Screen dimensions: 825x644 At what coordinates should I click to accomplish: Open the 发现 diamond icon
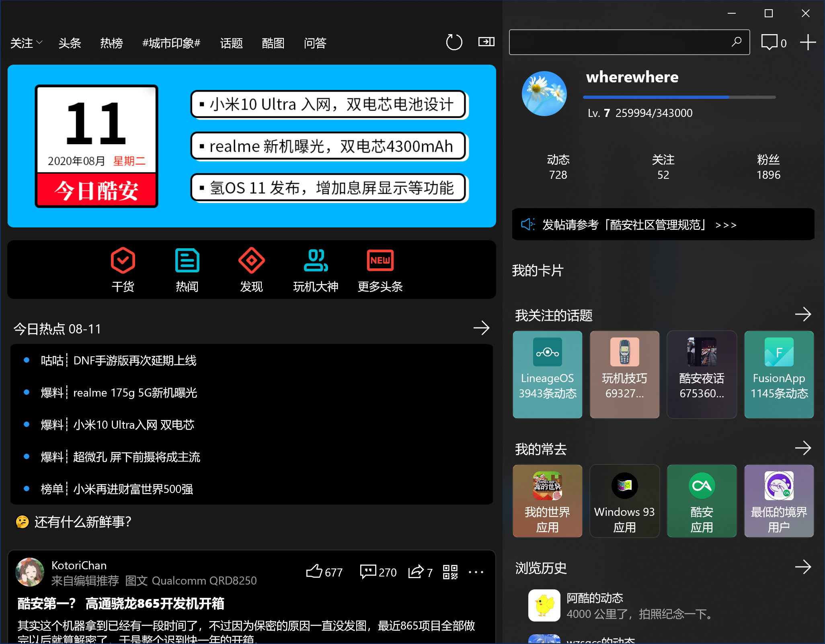251,260
